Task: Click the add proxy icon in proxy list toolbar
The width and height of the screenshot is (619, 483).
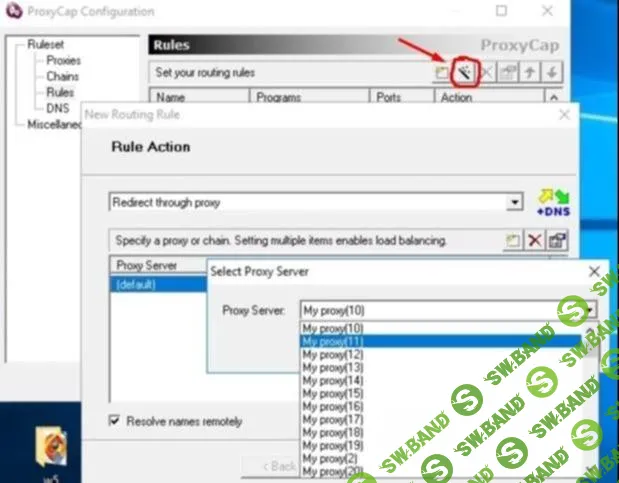Action: (513, 241)
